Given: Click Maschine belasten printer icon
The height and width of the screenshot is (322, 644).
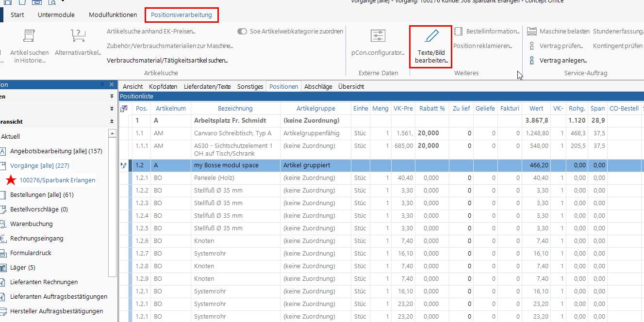Looking at the screenshot, I should (532, 32).
